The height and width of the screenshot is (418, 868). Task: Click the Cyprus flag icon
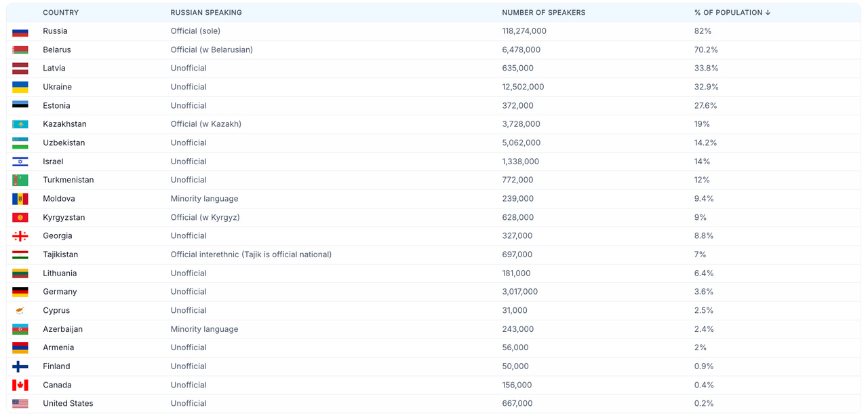pyautogui.click(x=20, y=311)
